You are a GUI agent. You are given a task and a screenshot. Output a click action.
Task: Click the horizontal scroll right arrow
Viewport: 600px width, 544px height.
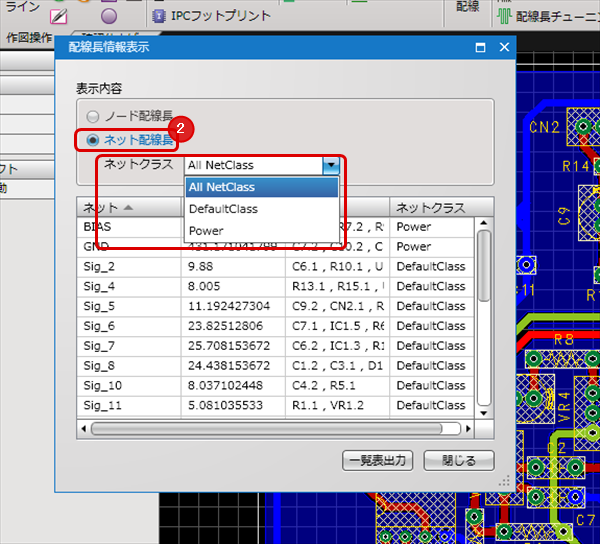pos(468,429)
